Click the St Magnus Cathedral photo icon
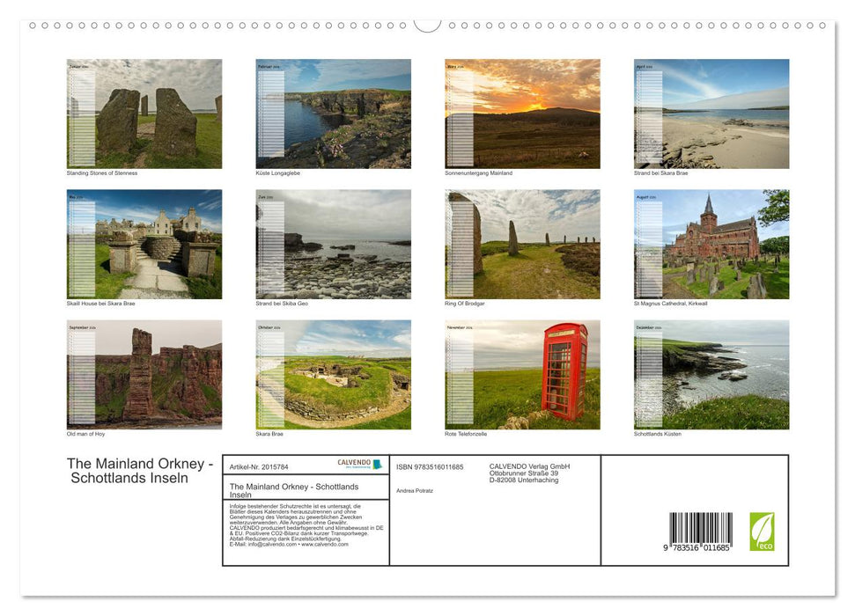 [711, 244]
